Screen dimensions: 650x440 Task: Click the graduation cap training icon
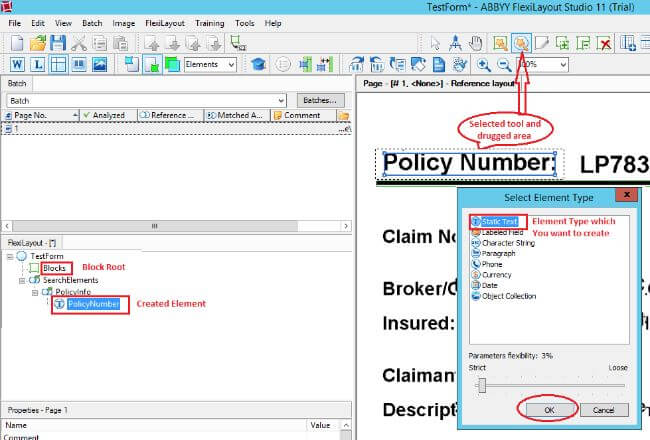tap(258, 64)
